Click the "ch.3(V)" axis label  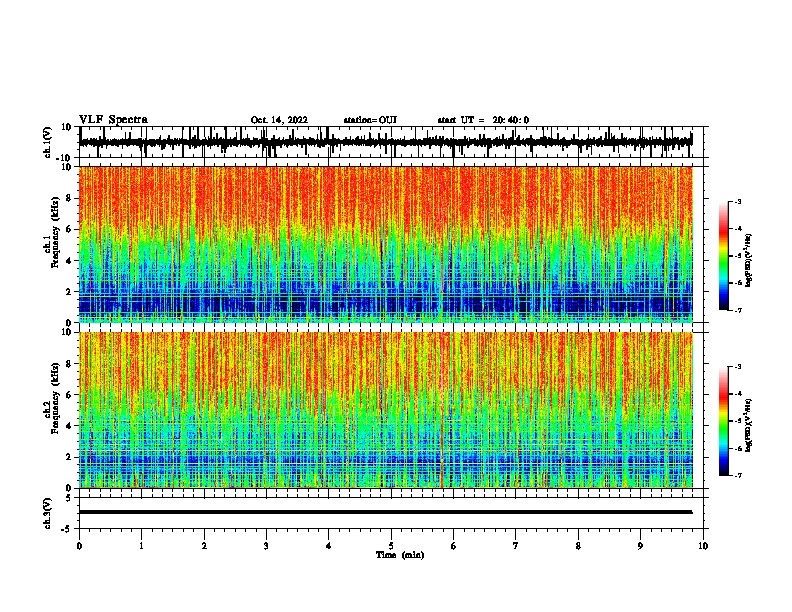pos(48,513)
